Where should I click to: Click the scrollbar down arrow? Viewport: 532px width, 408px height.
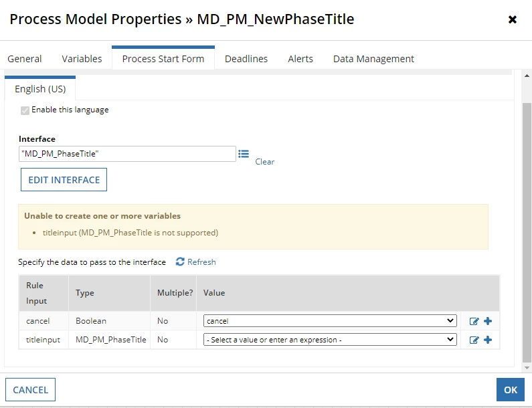[527, 368]
